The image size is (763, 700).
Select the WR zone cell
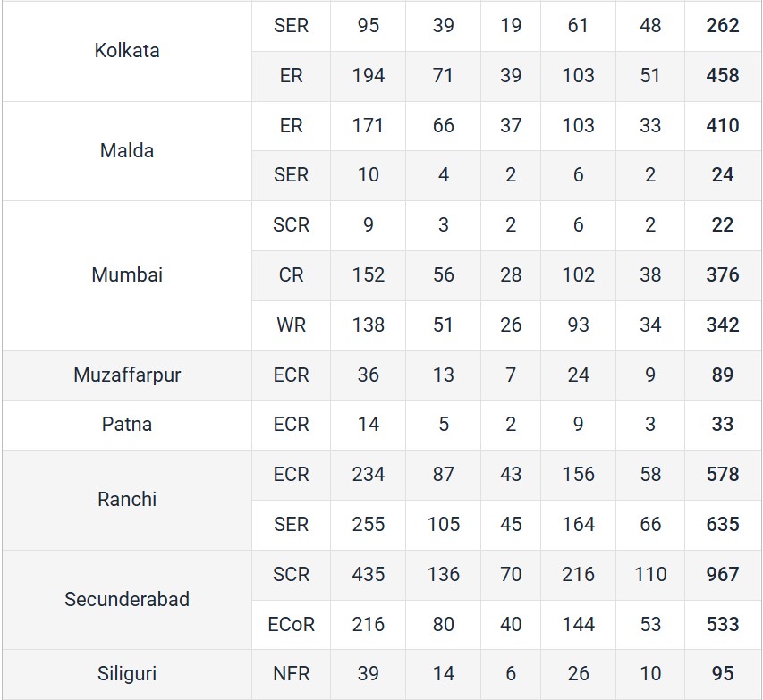[291, 325]
